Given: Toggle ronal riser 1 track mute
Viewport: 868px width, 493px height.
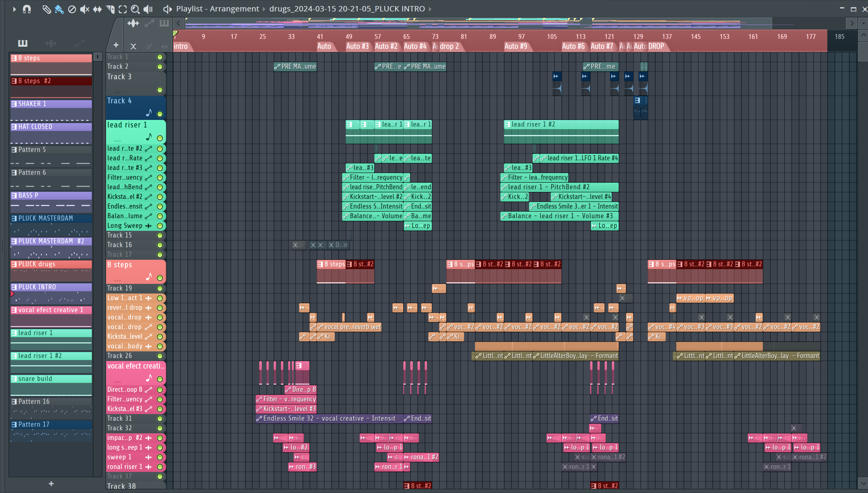Looking at the screenshot, I should click(x=160, y=467).
